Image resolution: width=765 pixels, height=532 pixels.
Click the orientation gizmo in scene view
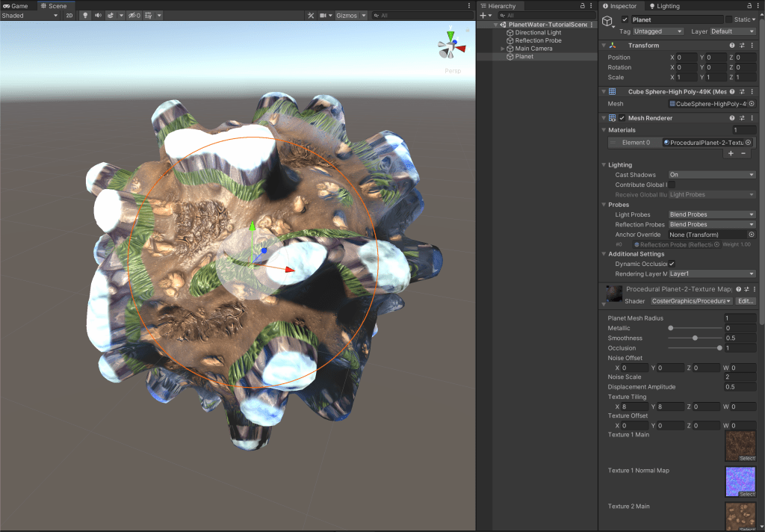point(450,47)
